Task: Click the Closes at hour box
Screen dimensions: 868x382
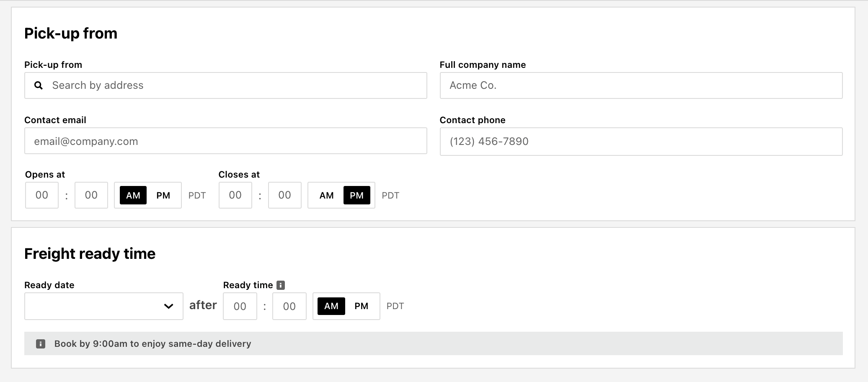Action: point(235,195)
